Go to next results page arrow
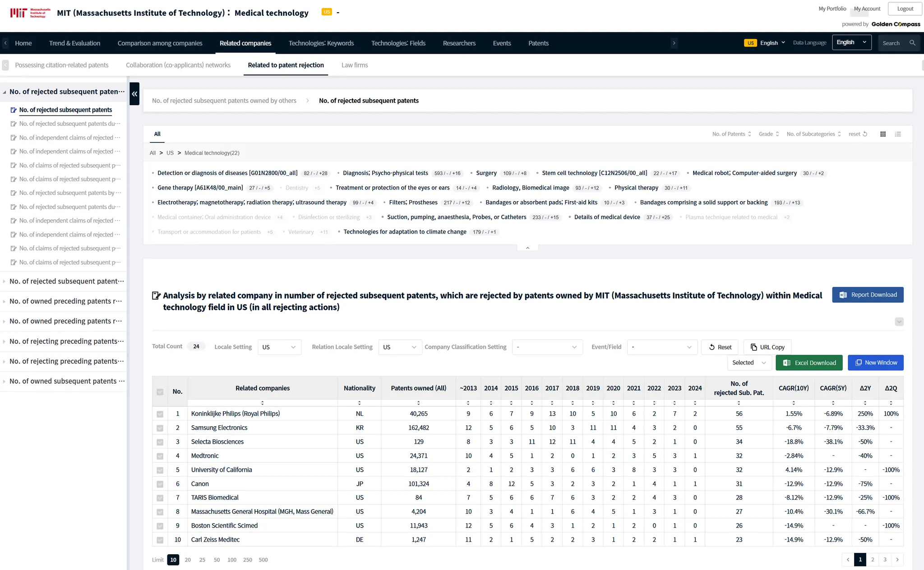Screen dimensions: 924x570 pos(897,560)
